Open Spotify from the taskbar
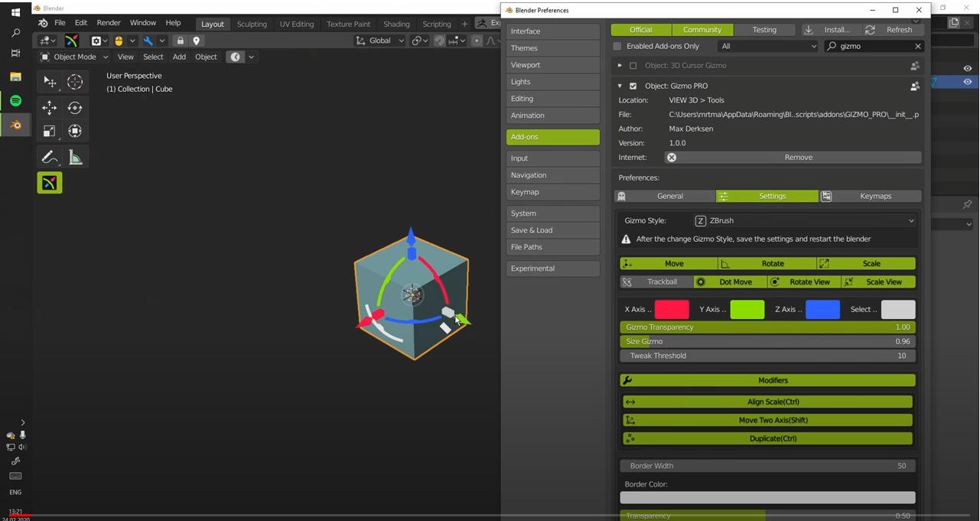Screen dimensions: 980x521 click(x=15, y=101)
